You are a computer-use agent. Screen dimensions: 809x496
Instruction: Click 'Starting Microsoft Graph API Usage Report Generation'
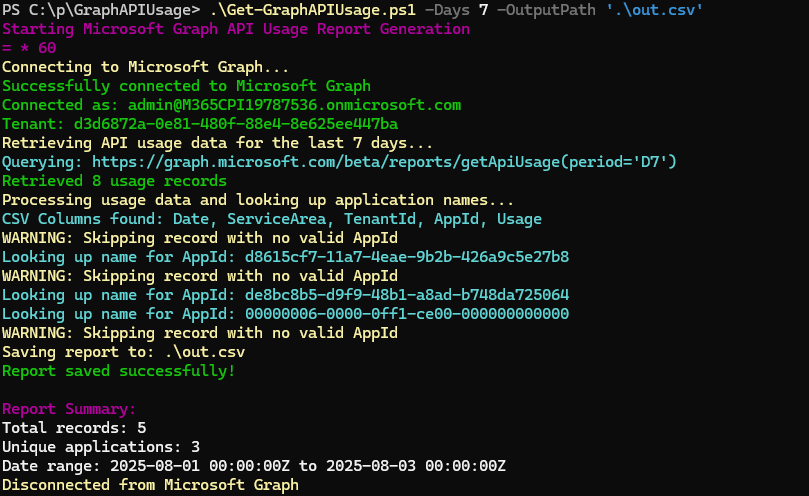pos(236,29)
